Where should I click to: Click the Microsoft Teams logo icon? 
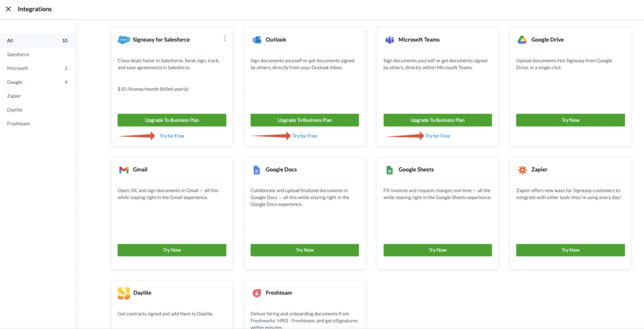pyautogui.click(x=390, y=40)
